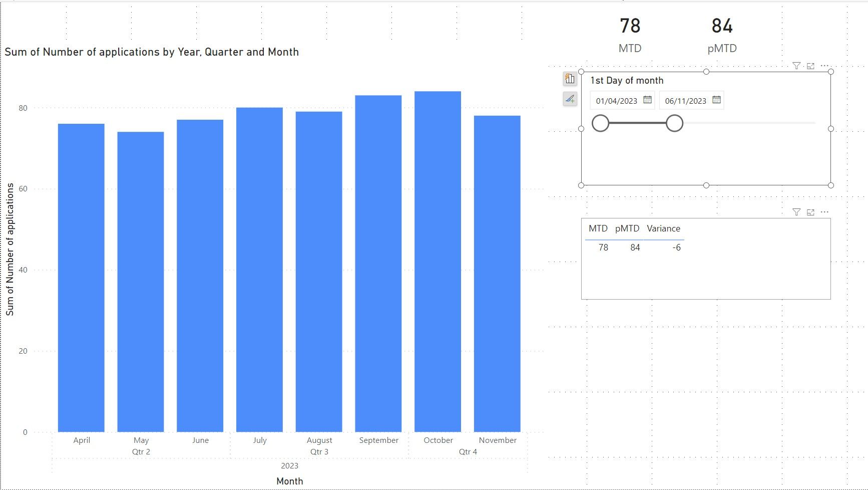Open the Build a visual button beside the slicer
The height and width of the screenshot is (490, 868).
(x=570, y=79)
